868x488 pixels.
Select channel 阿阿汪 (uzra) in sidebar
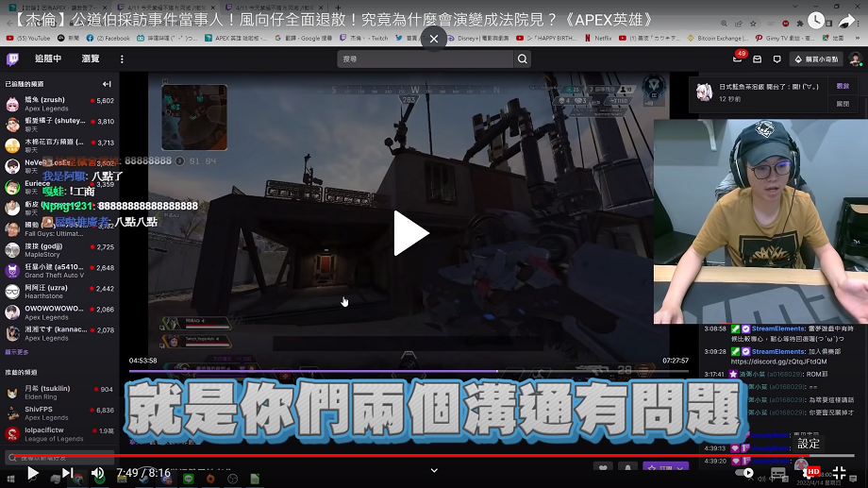(59, 292)
